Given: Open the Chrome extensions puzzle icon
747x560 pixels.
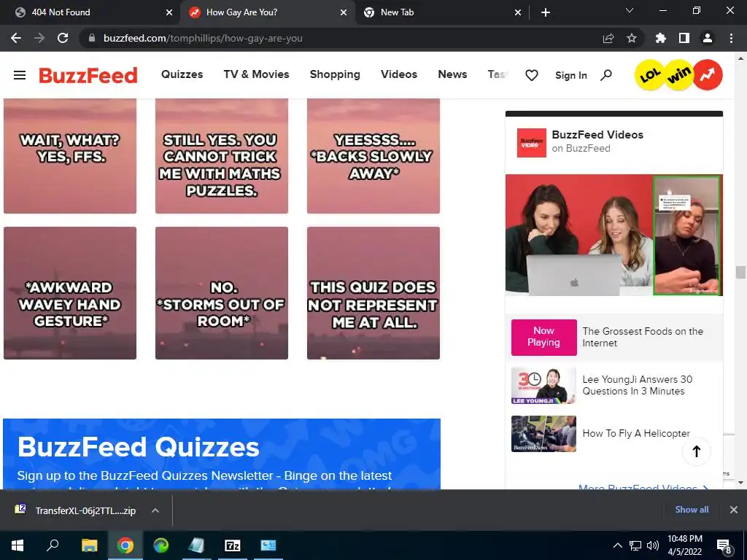Looking at the screenshot, I should (x=661, y=38).
